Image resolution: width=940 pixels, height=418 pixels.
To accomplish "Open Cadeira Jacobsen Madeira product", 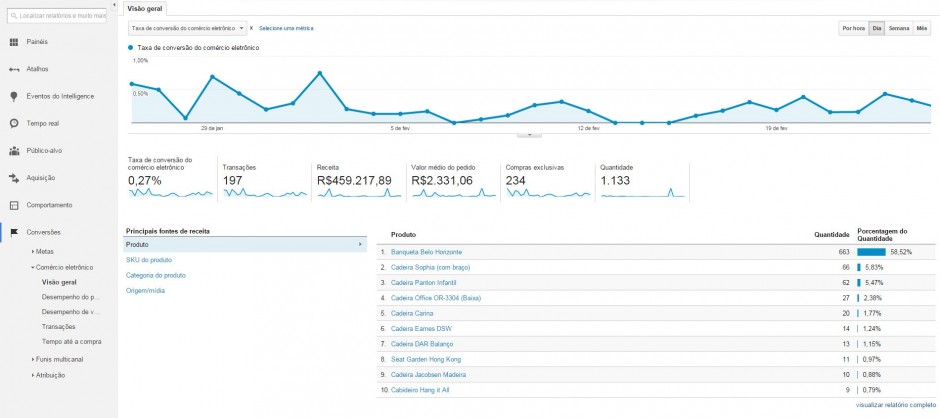I will coord(428,375).
